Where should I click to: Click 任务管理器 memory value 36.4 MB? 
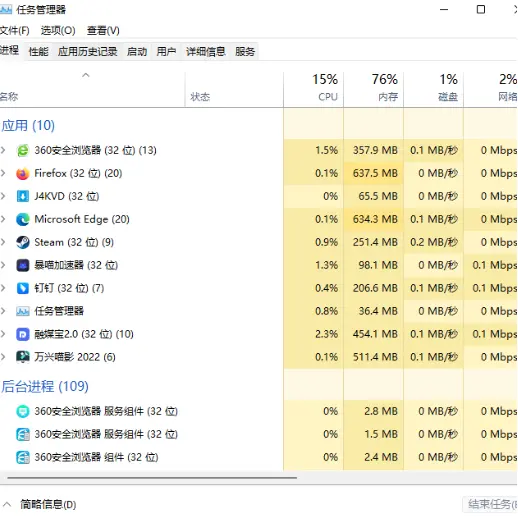(378, 311)
